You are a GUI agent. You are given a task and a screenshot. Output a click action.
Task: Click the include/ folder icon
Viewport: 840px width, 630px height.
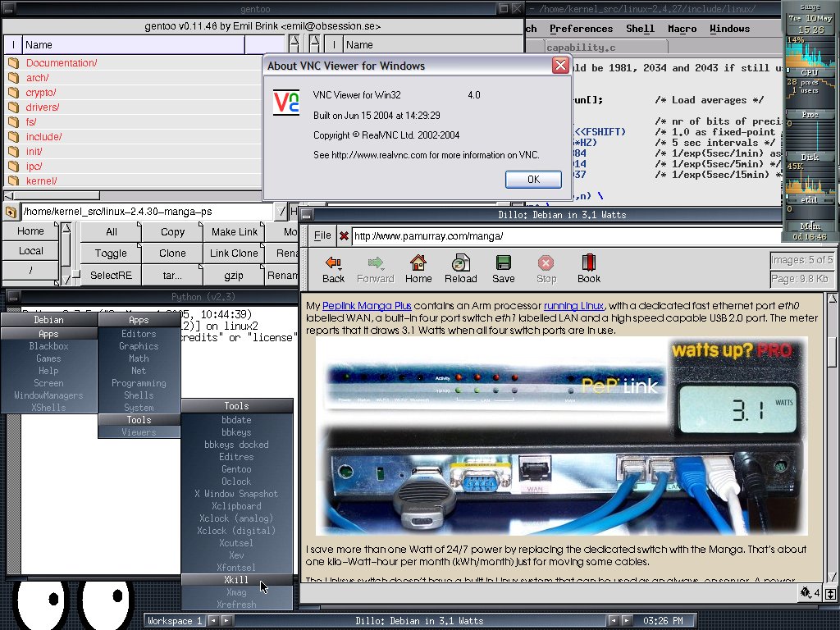point(13,137)
